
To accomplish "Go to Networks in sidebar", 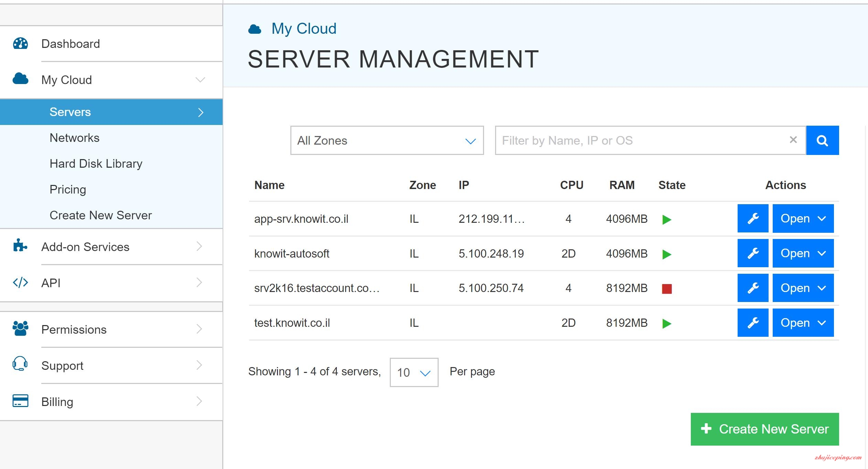I will pyautogui.click(x=74, y=138).
